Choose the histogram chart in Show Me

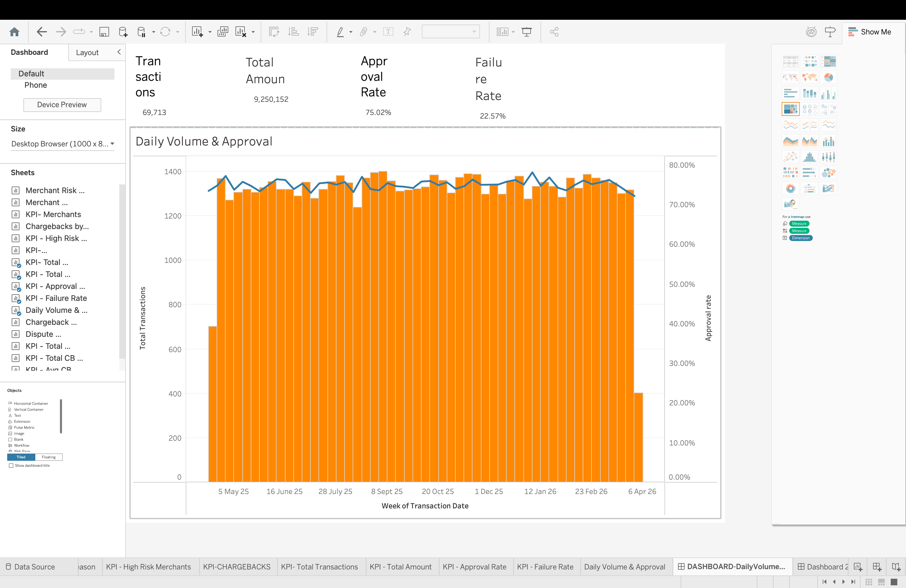pyautogui.click(x=809, y=157)
